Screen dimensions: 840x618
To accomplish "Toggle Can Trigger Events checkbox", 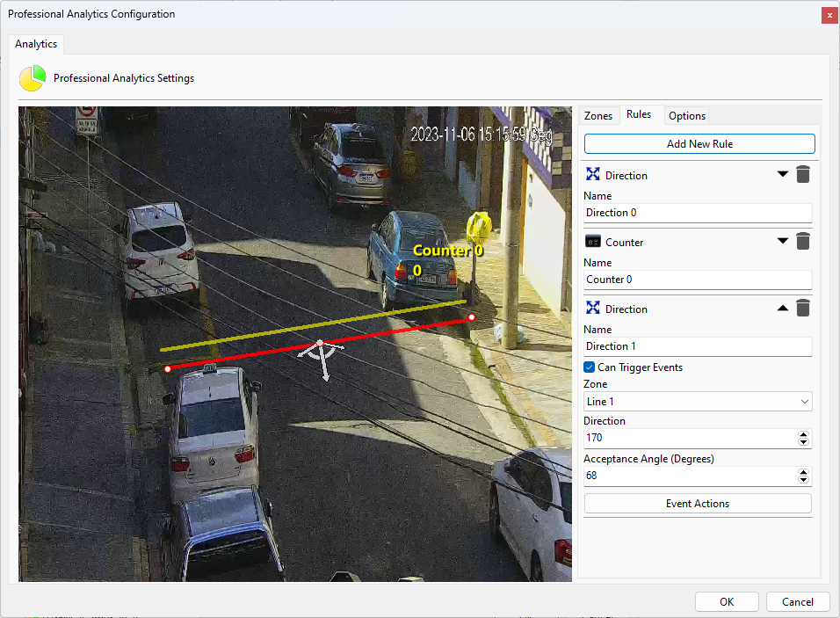I will 590,367.
